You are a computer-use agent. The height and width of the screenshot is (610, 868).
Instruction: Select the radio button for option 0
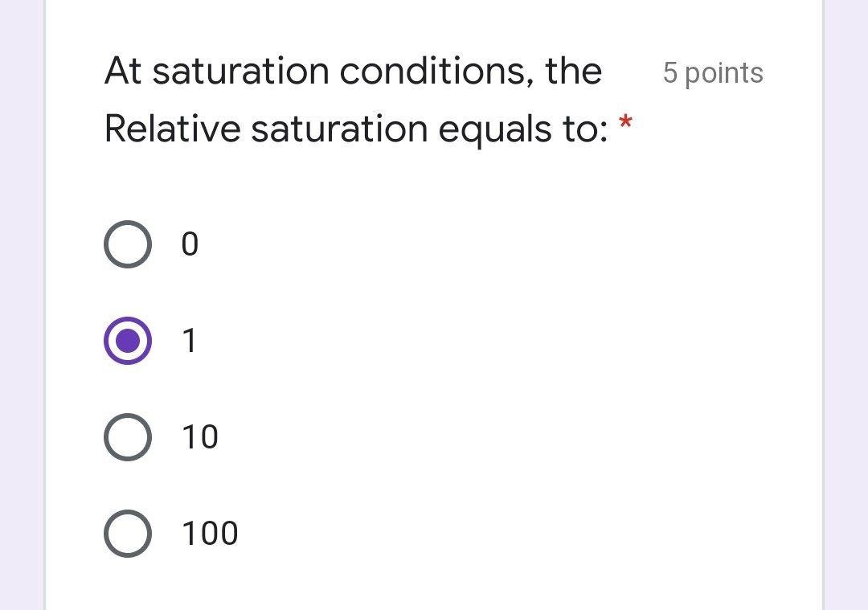point(127,245)
